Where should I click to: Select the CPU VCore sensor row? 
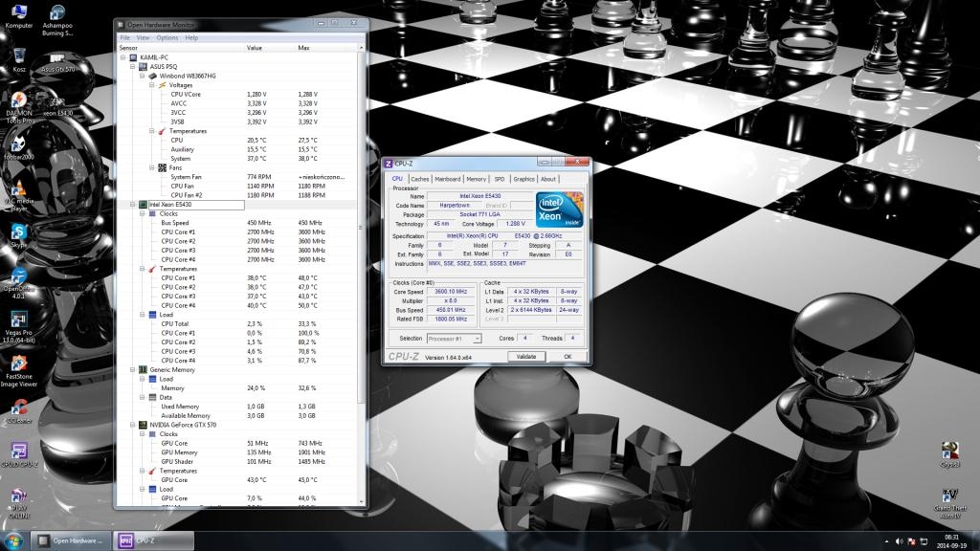click(187, 95)
